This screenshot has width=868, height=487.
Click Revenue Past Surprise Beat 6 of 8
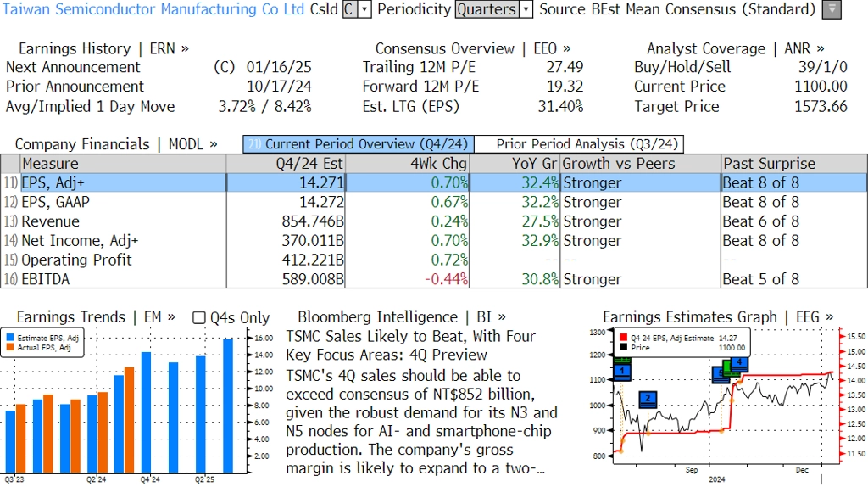(x=760, y=221)
